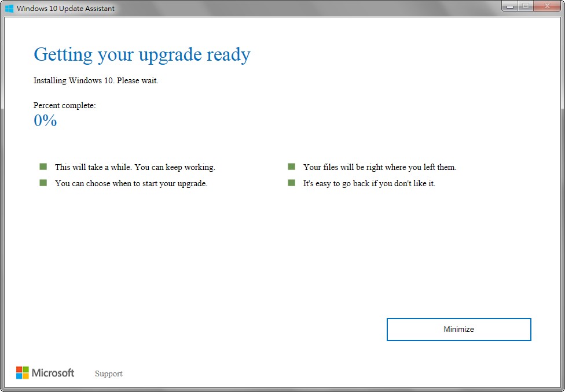Click green bullet beside "You can choose when"
Viewport: 565px width, 392px height.
(x=43, y=183)
